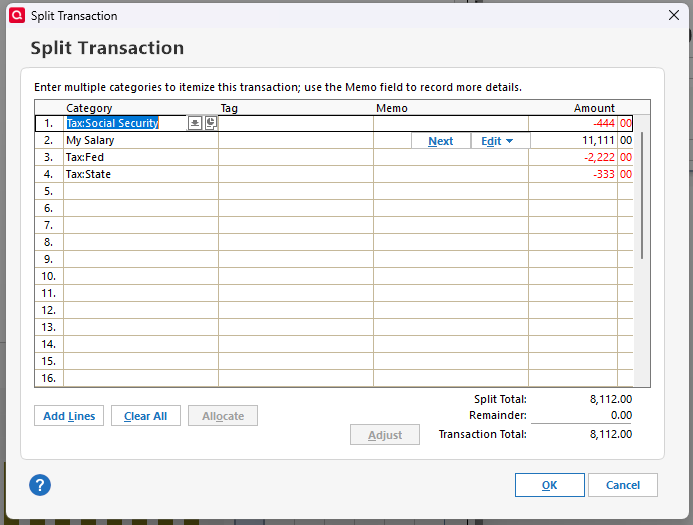693x525 pixels.
Task: Click the Clear All button
Action: pos(145,416)
